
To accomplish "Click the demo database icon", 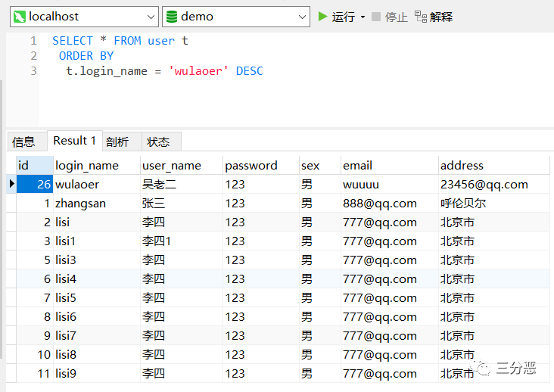I will pos(171,17).
